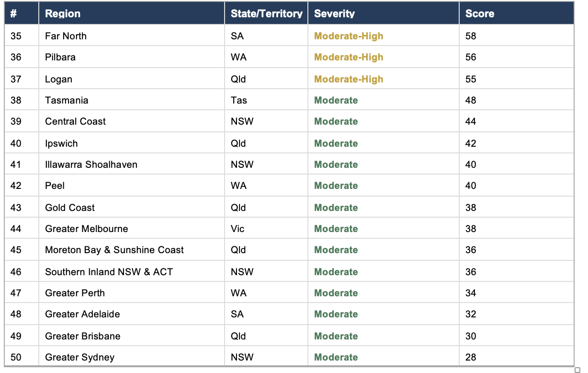The image size is (588, 373).
Task: Click the Severity column header
Action: 384,13
